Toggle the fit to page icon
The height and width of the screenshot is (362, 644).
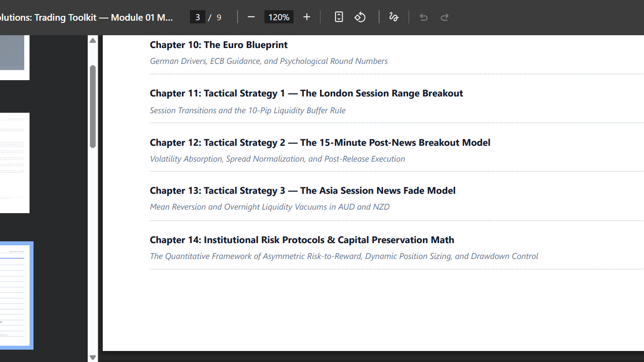coord(339,17)
